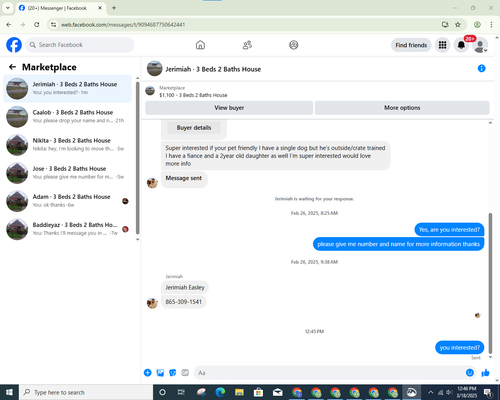500x400 pixels.
Task: Open Jose 3 Beds 2 Baths conversation
Action: click(67, 173)
